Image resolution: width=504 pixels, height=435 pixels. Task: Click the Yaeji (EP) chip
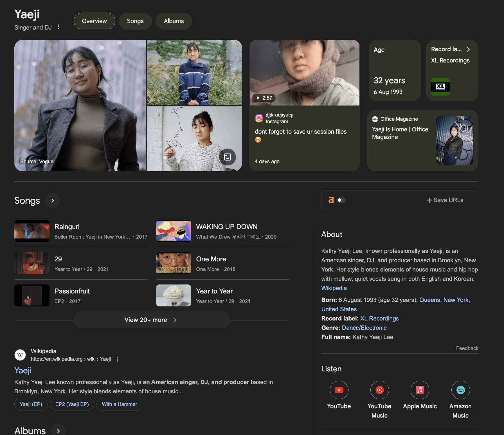coord(31,404)
